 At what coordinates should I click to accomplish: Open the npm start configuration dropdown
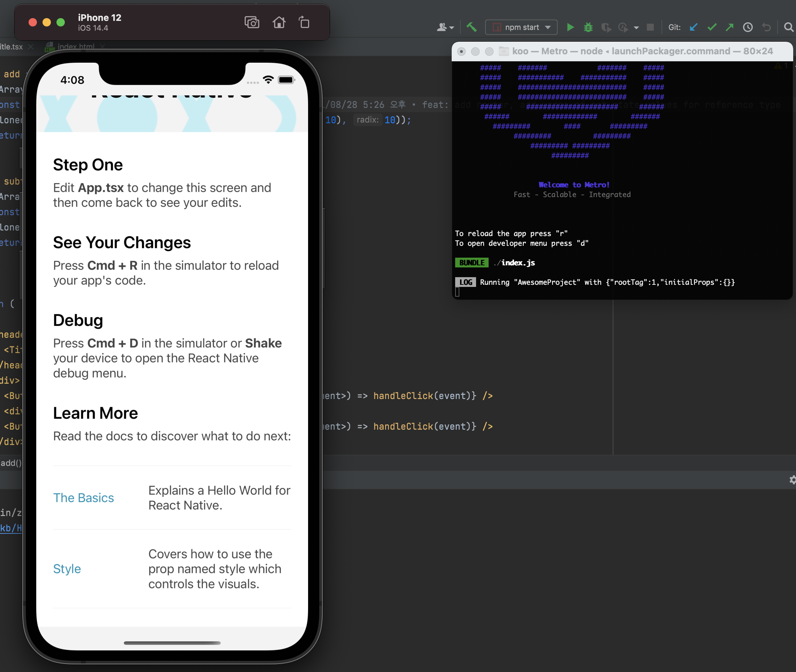(521, 28)
